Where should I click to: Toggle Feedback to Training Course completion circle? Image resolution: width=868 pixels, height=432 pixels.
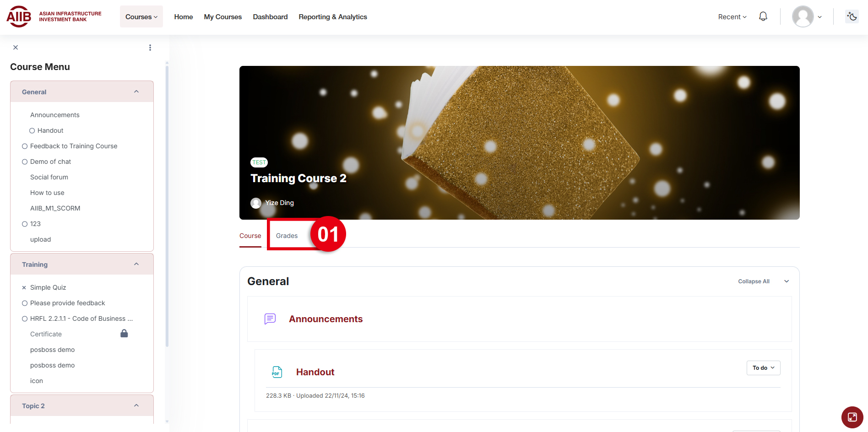tap(25, 146)
